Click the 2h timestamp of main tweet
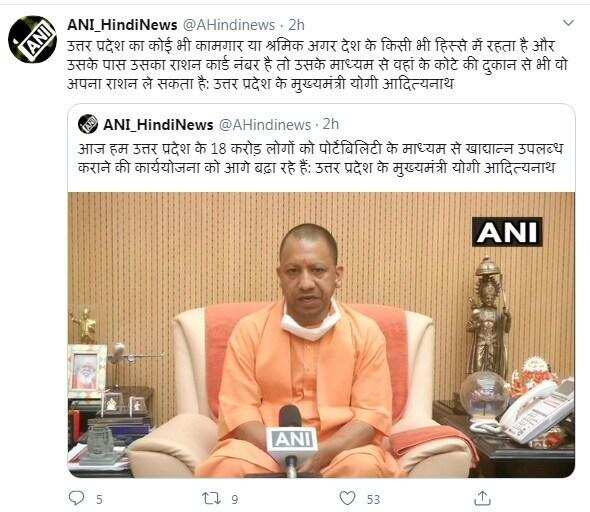 296,25
